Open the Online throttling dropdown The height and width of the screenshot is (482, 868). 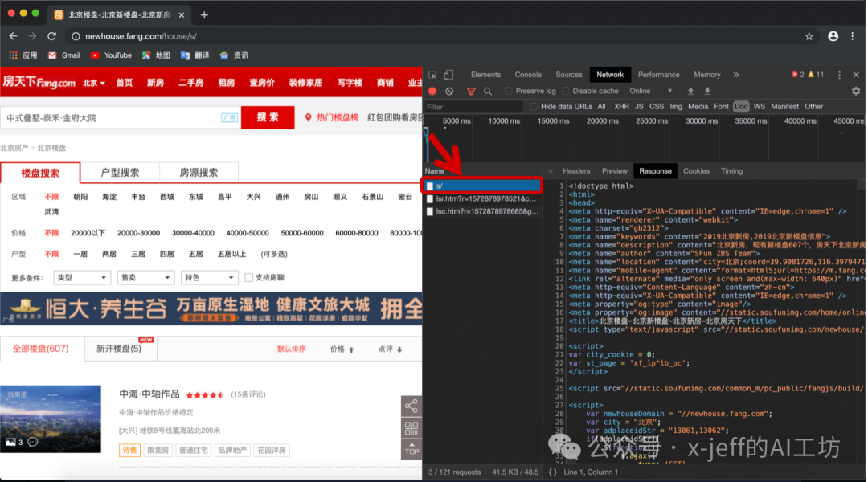(x=650, y=91)
